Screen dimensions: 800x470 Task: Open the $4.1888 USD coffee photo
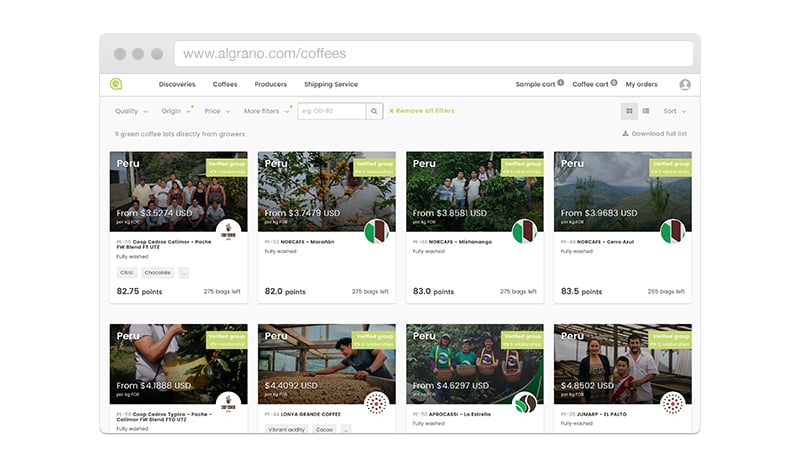point(179,364)
